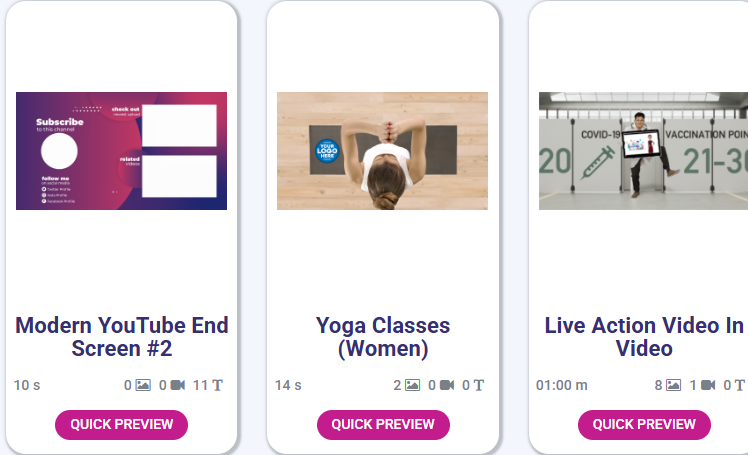Click video camera icon on Live Action card
Image resolution: width=748 pixels, height=455 pixels.
point(708,385)
